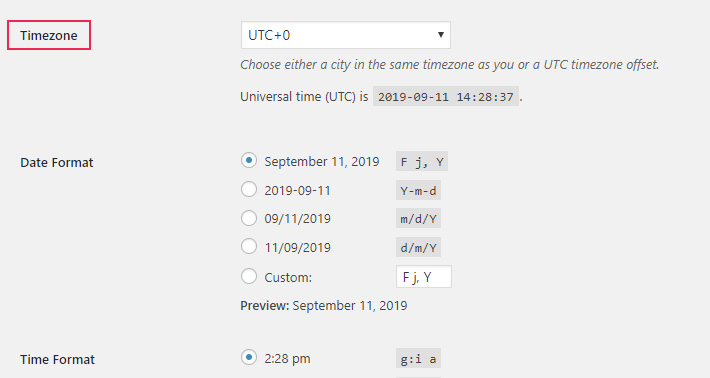This screenshot has height=378, width=710.
Task: Click the dropdown arrow of Timezone select
Action: 441,34
